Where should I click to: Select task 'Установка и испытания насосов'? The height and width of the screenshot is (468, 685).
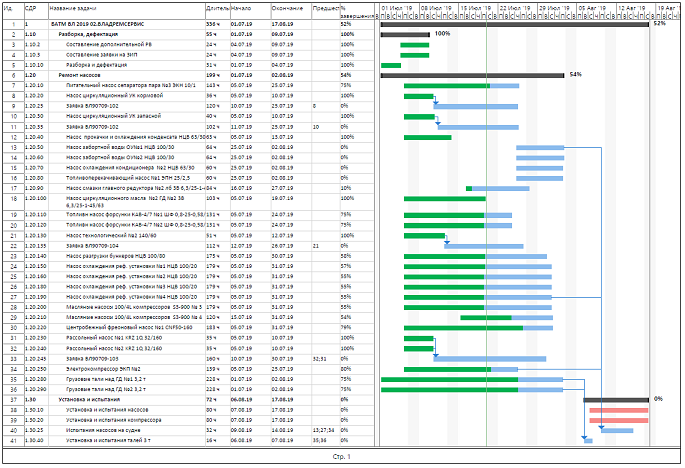107,410
